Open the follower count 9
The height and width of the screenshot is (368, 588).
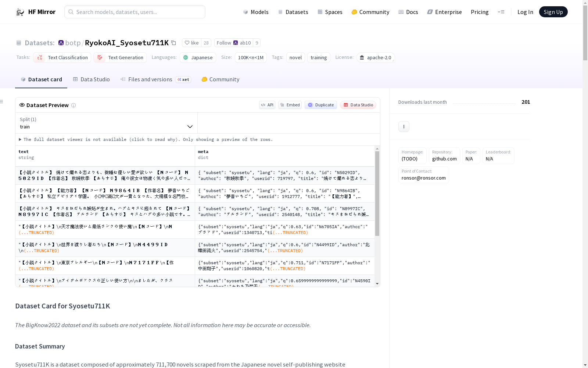(257, 43)
